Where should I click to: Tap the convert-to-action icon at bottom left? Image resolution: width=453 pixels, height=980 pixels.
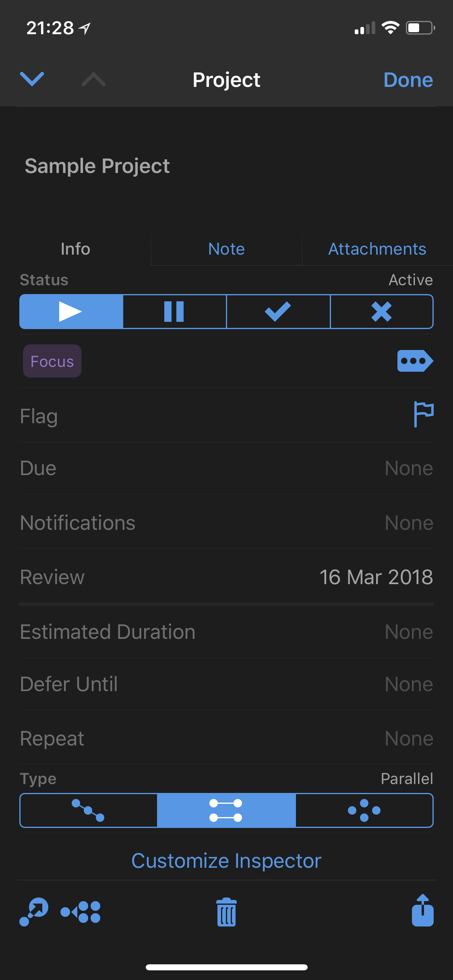[x=34, y=912]
